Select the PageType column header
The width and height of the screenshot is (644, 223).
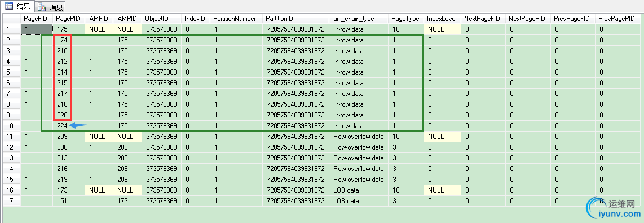tap(406, 19)
